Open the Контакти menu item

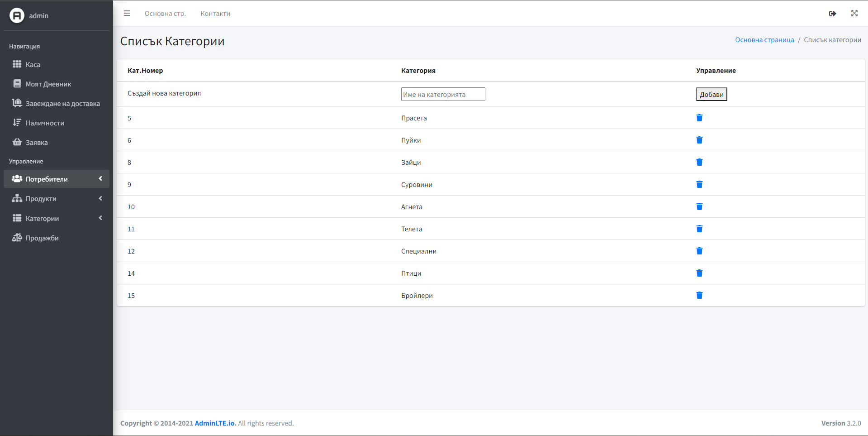[215, 13]
